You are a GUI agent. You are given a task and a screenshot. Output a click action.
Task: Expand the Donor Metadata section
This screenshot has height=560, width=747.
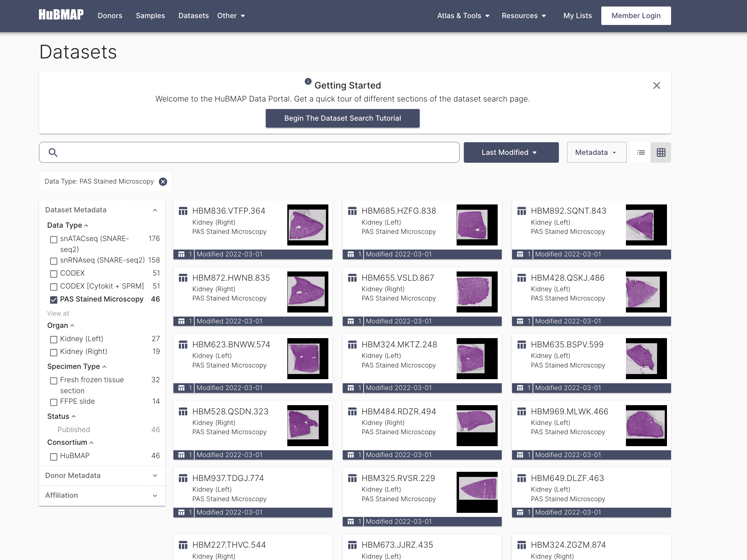102,476
